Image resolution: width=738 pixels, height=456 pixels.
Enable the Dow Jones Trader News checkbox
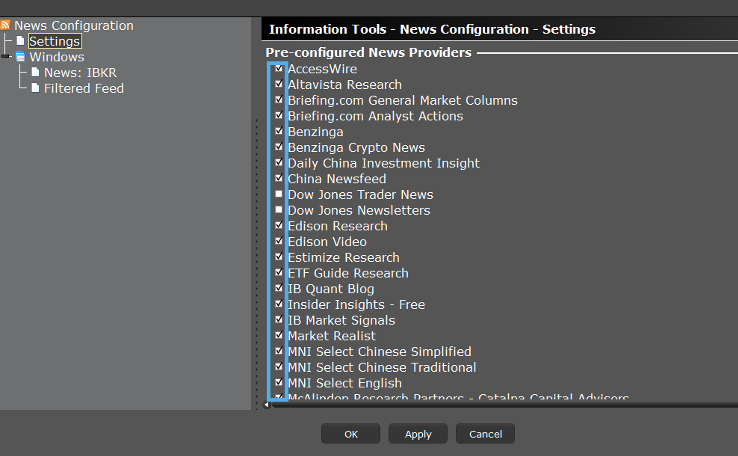(279, 194)
